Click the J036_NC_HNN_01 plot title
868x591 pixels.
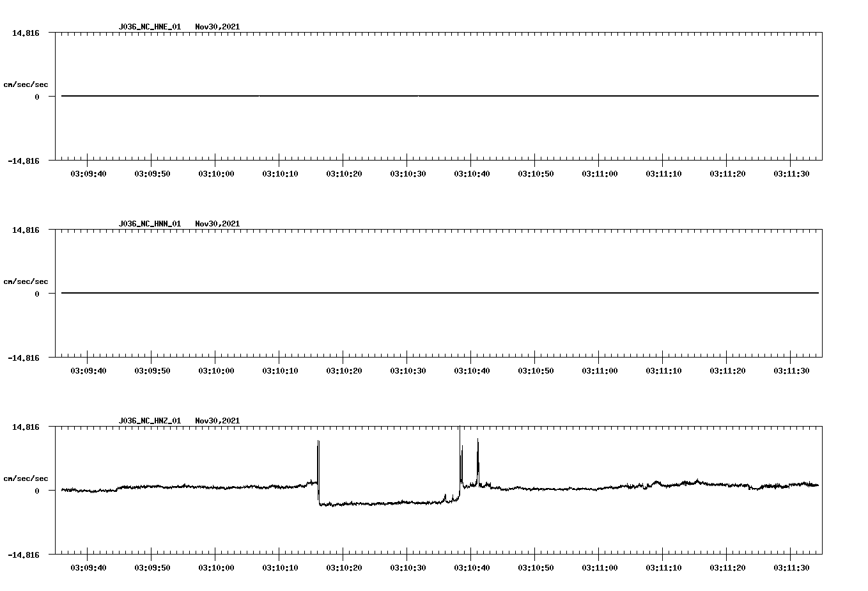pos(150,224)
